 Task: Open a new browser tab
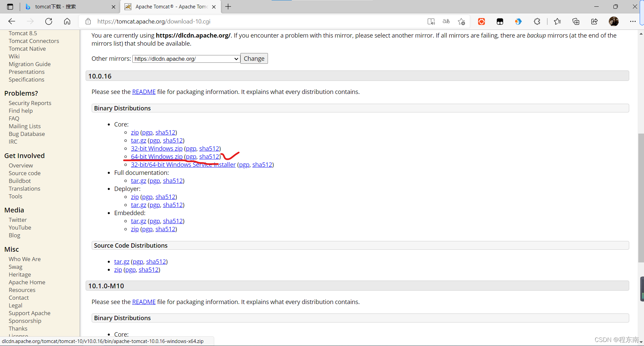[228, 6]
